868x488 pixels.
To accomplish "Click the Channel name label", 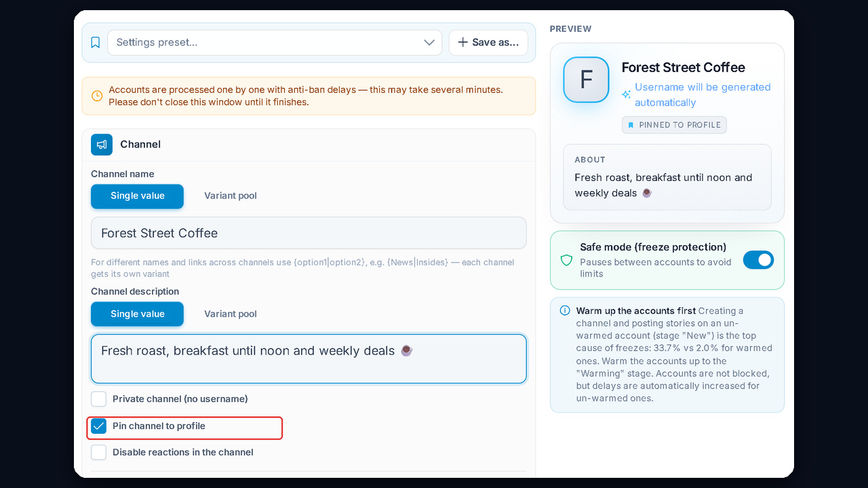I will (x=123, y=174).
